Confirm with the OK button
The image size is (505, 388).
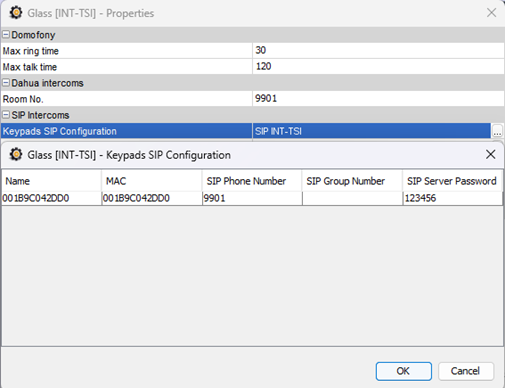click(404, 371)
